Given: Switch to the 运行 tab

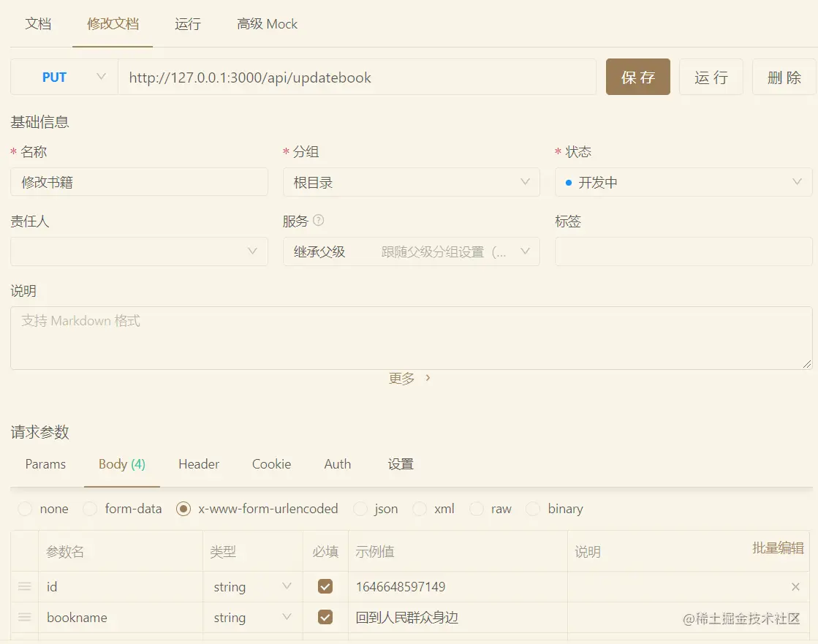Looking at the screenshot, I should point(187,24).
